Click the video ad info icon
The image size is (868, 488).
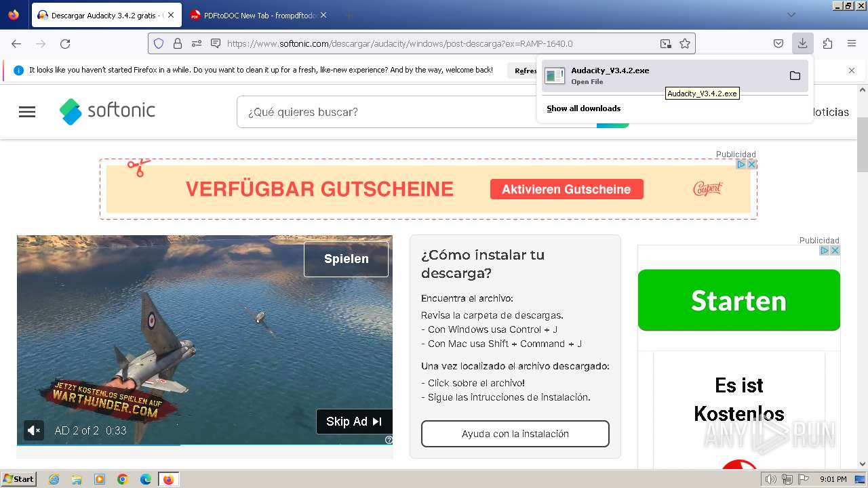389,440
